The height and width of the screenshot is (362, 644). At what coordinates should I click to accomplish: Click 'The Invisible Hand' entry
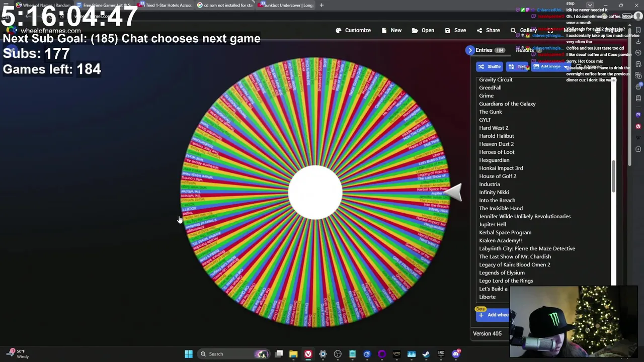501,208
